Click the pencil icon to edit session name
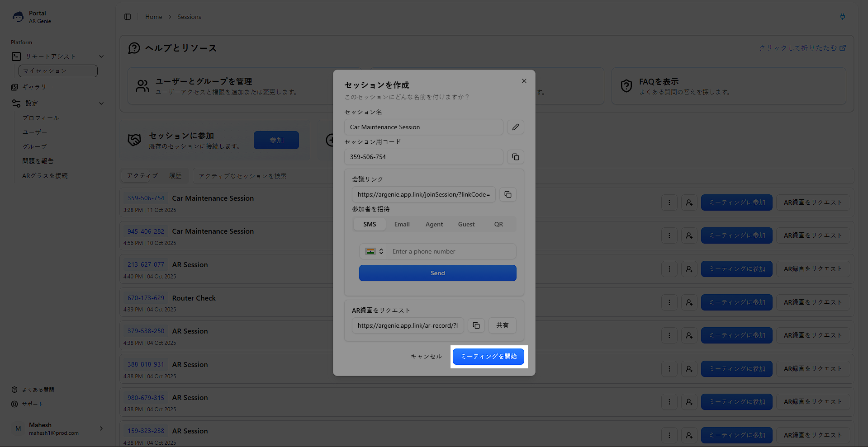 515,127
